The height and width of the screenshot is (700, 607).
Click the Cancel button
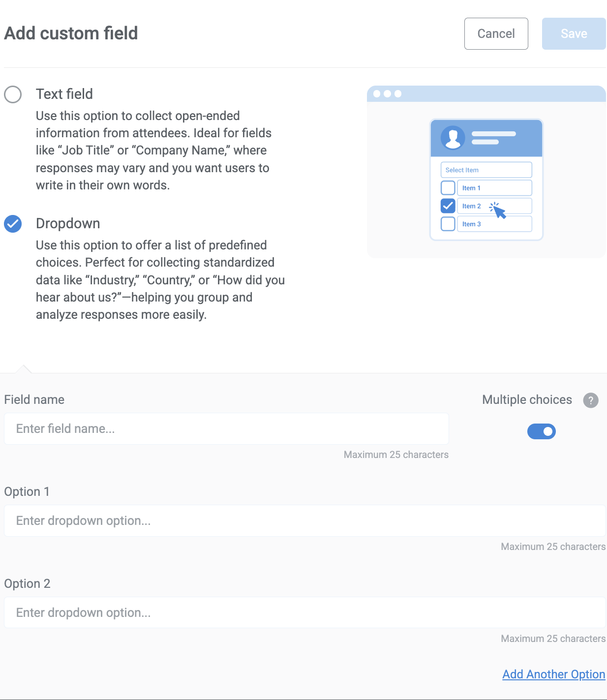tap(496, 33)
